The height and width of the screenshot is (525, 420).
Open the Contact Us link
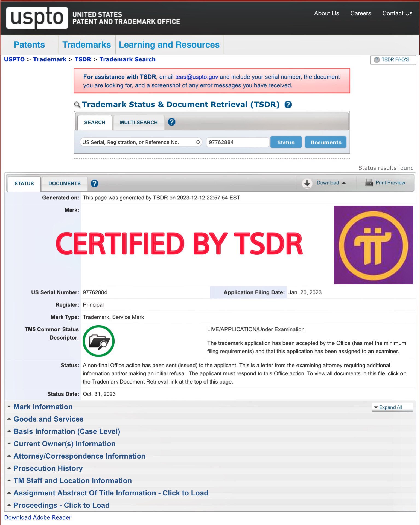coord(397,13)
